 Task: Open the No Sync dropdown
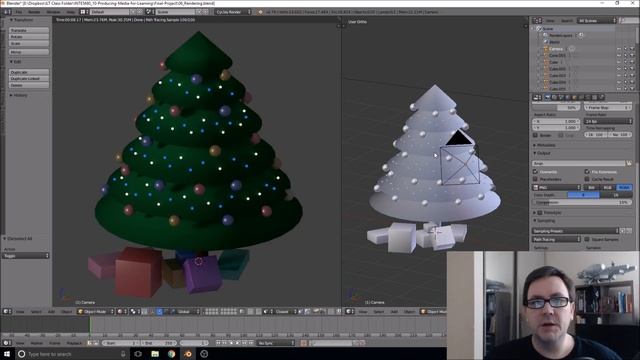point(276,343)
